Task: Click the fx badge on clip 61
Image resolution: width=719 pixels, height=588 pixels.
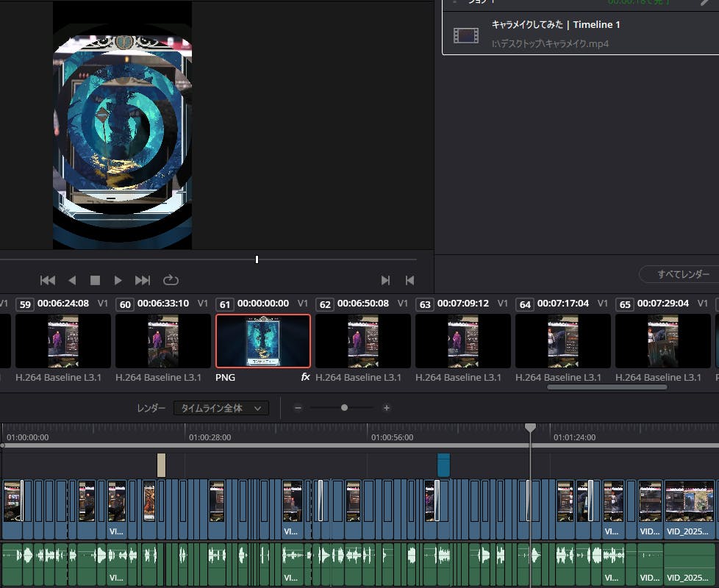Action: click(x=306, y=377)
